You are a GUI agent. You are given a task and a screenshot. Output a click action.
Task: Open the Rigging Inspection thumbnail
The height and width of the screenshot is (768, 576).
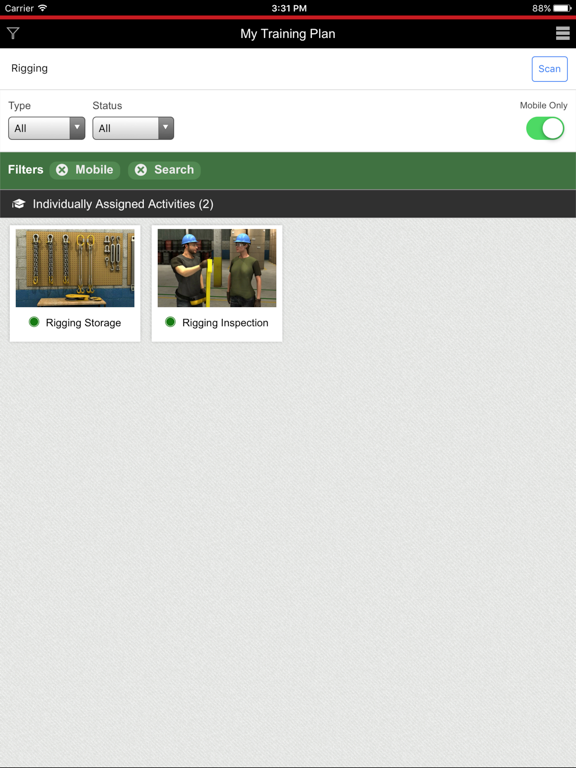pyautogui.click(x=217, y=268)
